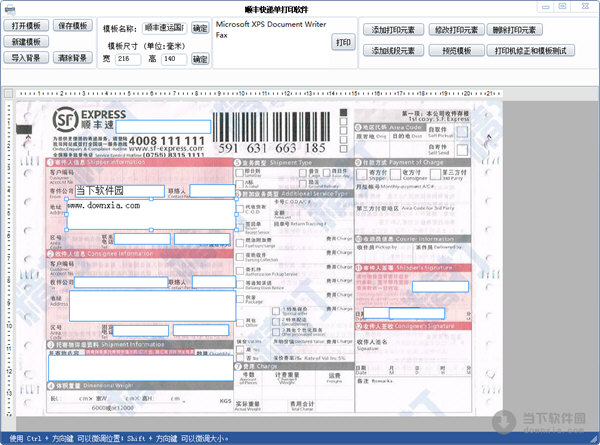Open 预览模板 template preview
The height and width of the screenshot is (445, 600).
[x=457, y=51]
